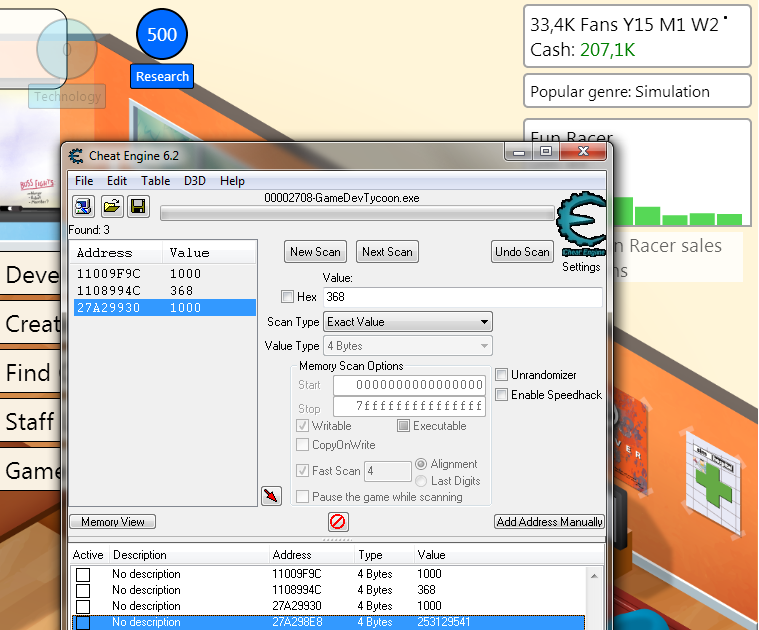The width and height of the screenshot is (759, 630).
Task: Activate checkbox for address 11009F9C entry
Action: tap(83, 574)
